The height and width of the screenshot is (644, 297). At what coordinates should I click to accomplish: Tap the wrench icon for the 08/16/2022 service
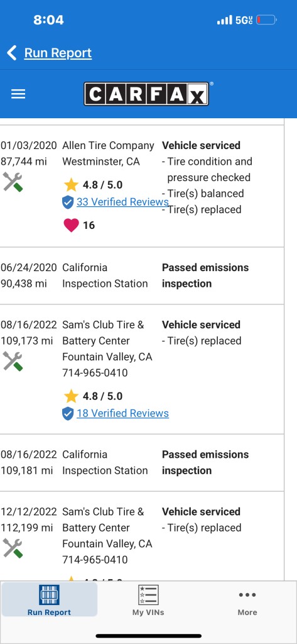click(x=13, y=361)
